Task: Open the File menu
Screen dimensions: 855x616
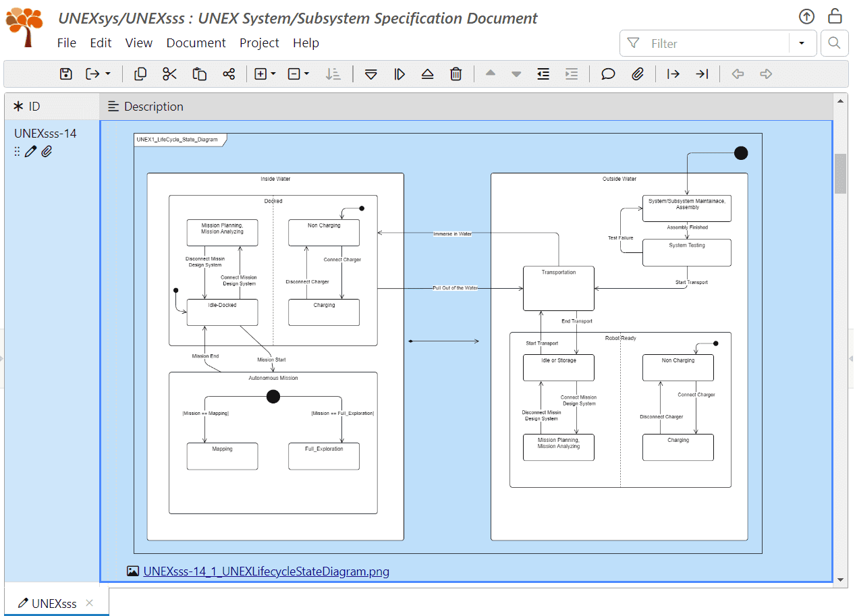Action: coord(67,43)
